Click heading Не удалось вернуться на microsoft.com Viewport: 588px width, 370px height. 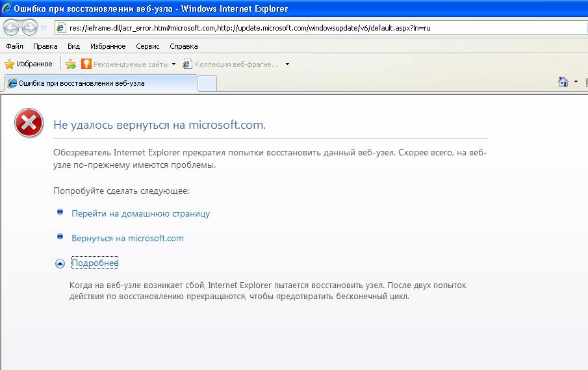(x=159, y=125)
